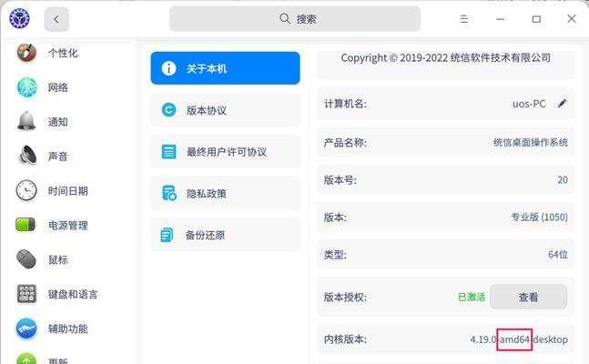Click the Privacy Policy (隐私政策) icon
Viewport: 589px width, 364px height.
tap(169, 193)
